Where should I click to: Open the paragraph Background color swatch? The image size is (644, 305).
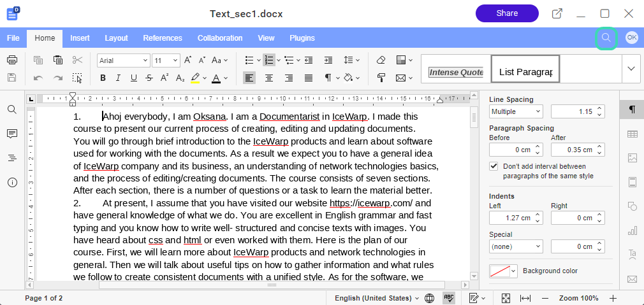(503, 271)
